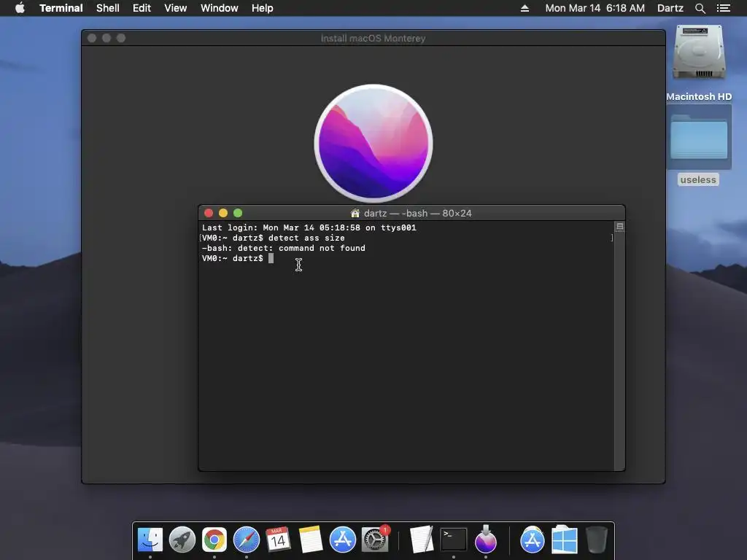Image resolution: width=747 pixels, height=560 pixels.
Task: Switch to Install macOS Monterey in the Dock
Action: 485,540
